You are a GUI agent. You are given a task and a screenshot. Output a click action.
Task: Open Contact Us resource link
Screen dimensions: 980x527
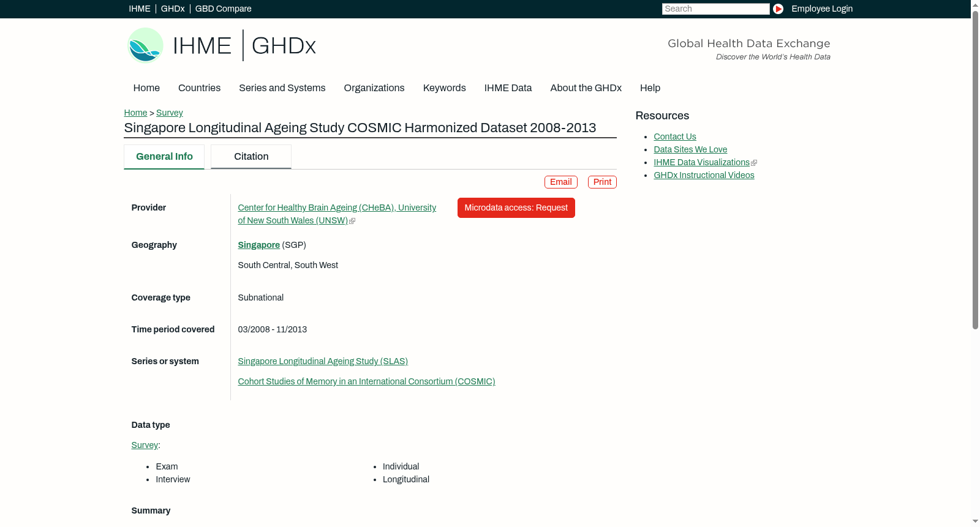pos(675,136)
